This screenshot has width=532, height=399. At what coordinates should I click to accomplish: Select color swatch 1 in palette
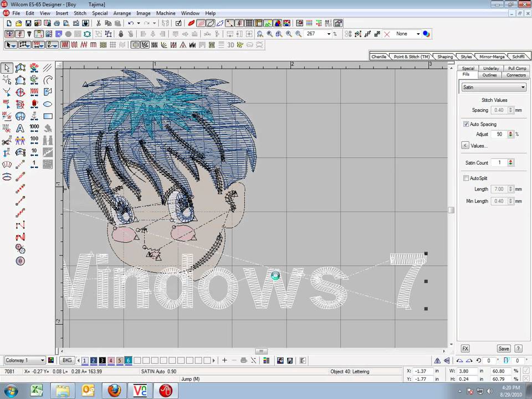pos(85,361)
